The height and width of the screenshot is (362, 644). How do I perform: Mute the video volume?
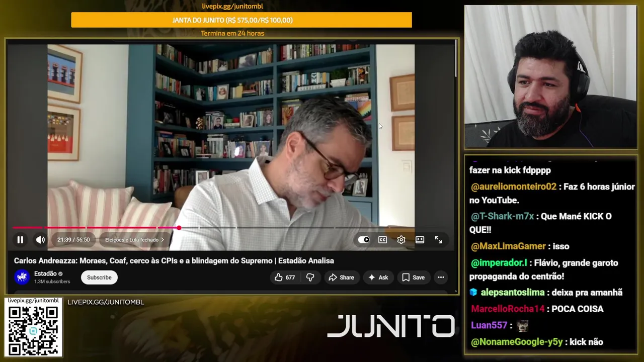point(40,240)
